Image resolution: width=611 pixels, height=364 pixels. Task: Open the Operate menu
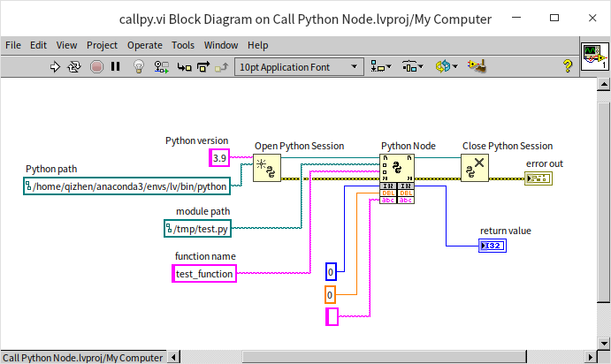(144, 45)
